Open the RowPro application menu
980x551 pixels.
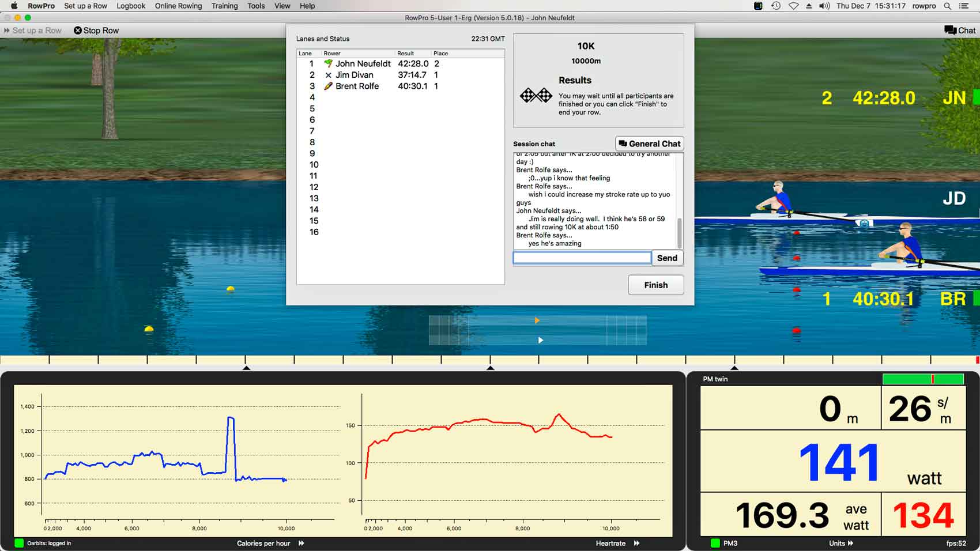41,6
